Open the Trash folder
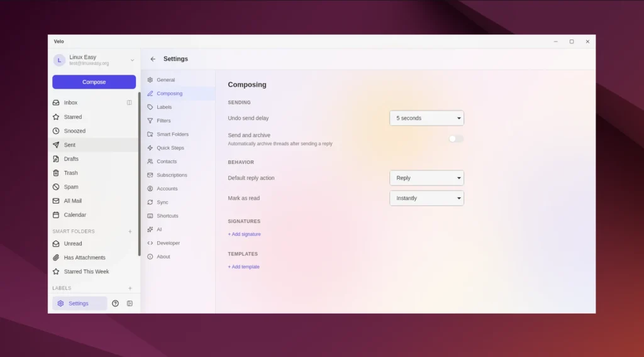Image resolution: width=644 pixels, height=357 pixels. click(70, 173)
